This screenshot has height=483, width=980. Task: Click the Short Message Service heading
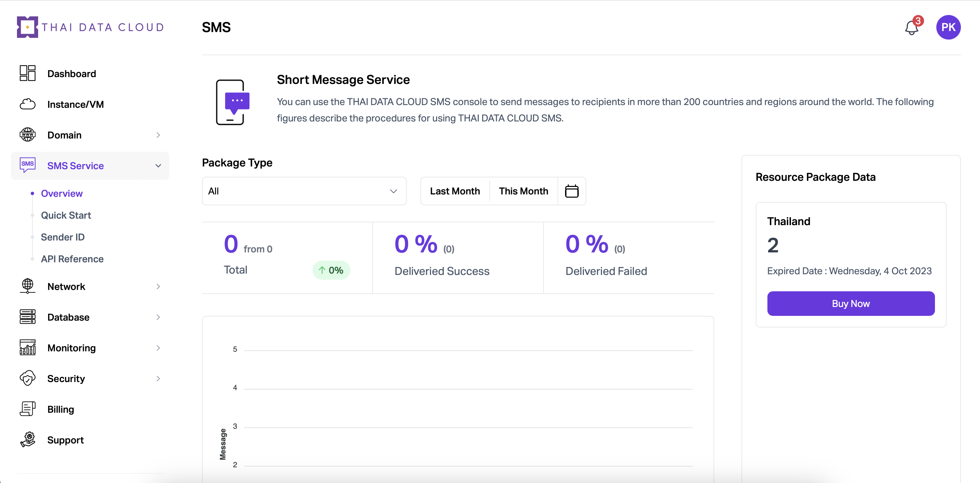click(x=343, y=79)
